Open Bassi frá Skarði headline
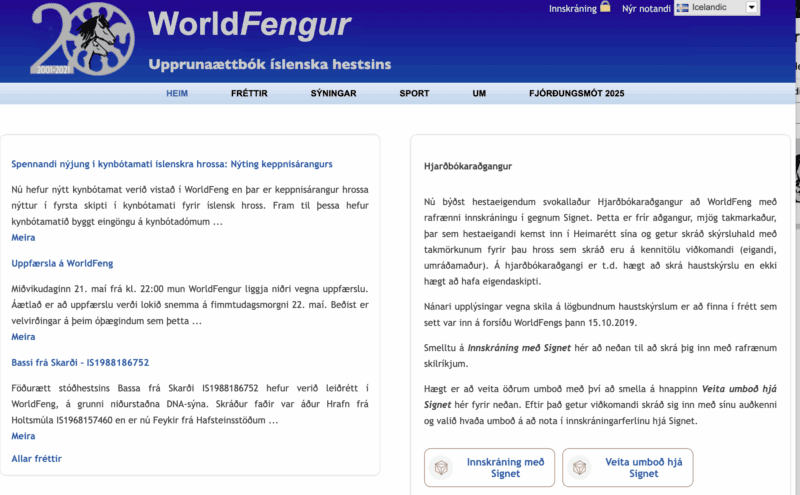 80,363
